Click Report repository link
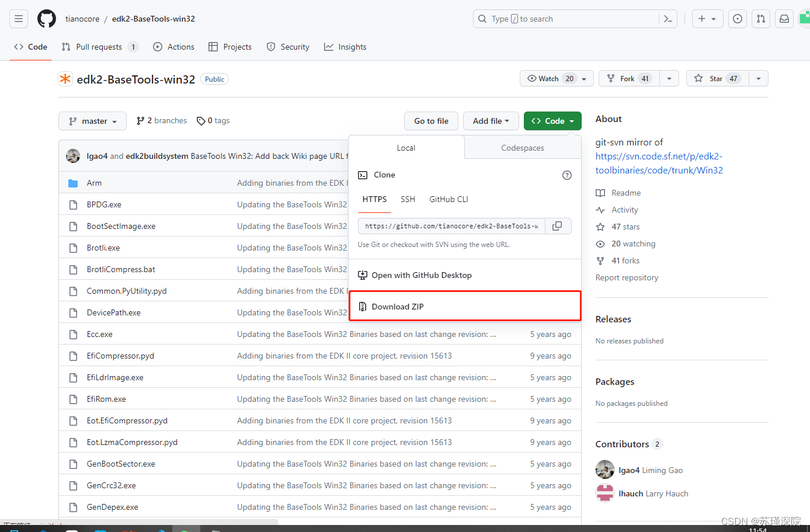The image size is (810, 532). tap(627, 277)
